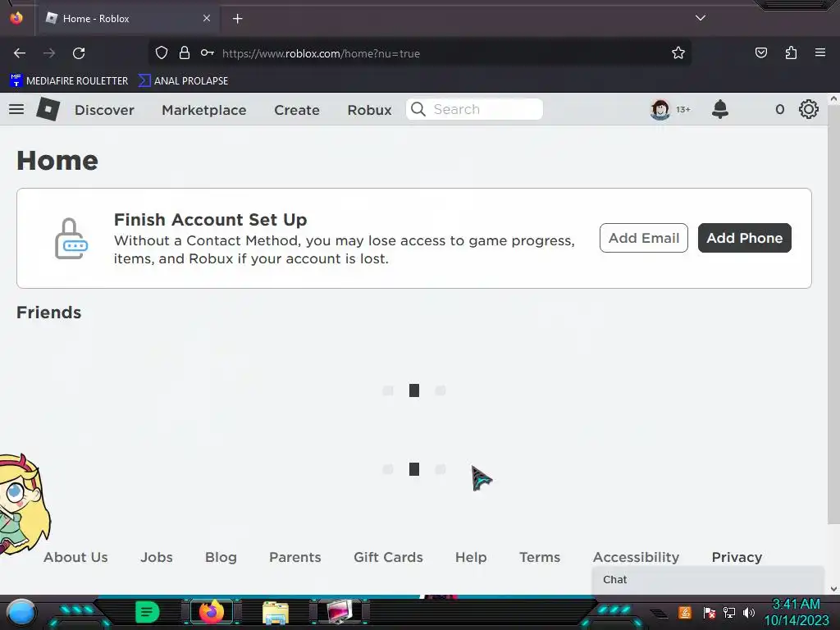Open the monitor app on the taskbar
The height and width of the screenshot is (630, 840).
(x=340, y=612)
